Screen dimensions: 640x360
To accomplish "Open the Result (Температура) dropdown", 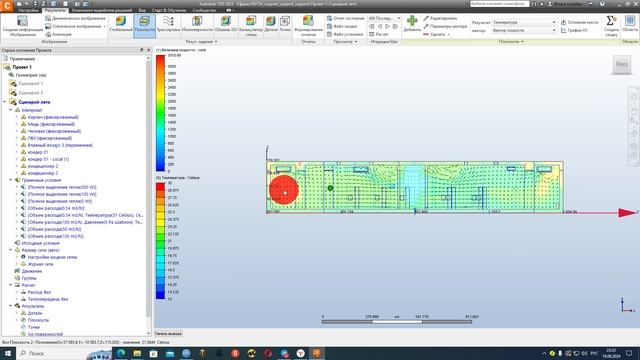I will pyautogui.click(x=524, y=22).
